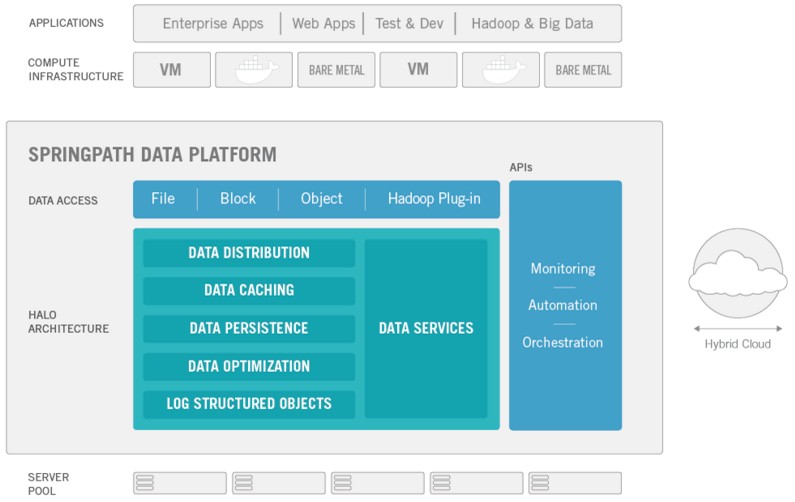Screen dimensions: 795x502
Task: Click the first VM box
Action: point(172,70)
